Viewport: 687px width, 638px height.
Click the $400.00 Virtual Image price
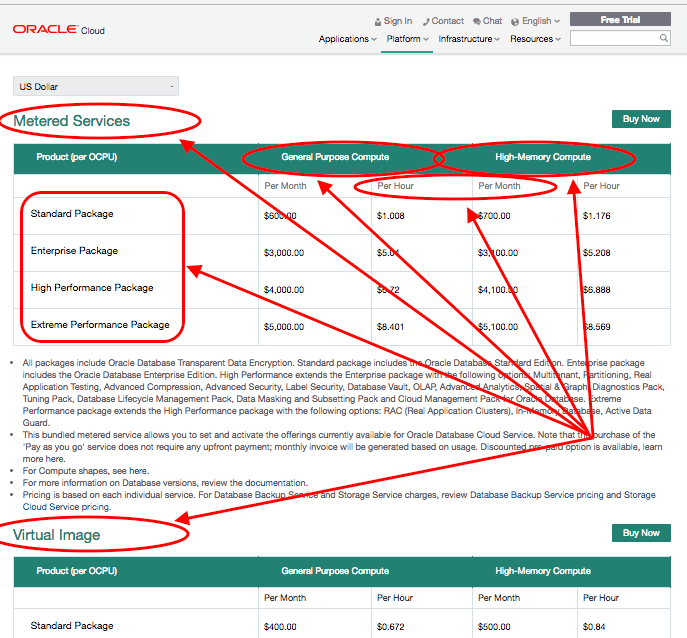click(x=280, y=627)
